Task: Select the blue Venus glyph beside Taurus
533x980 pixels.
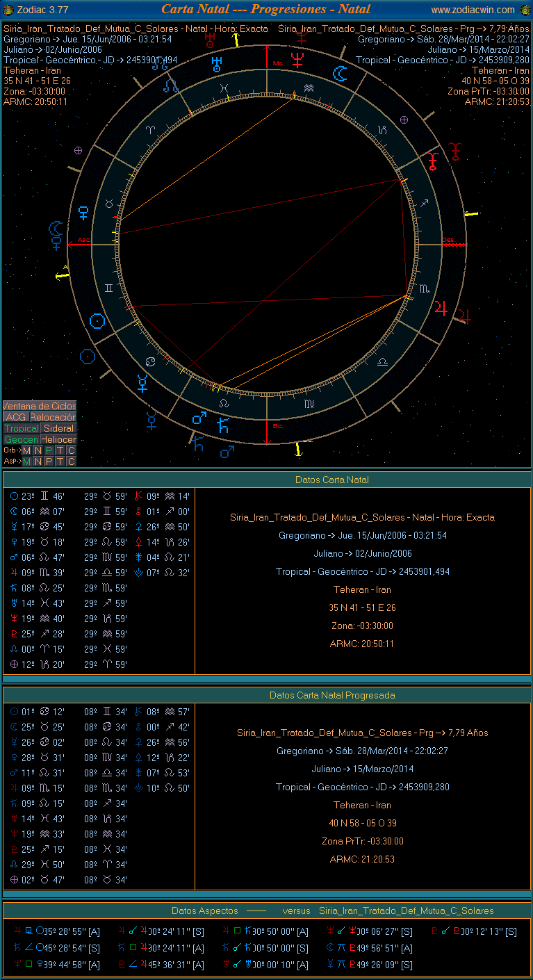Action: 84,213
